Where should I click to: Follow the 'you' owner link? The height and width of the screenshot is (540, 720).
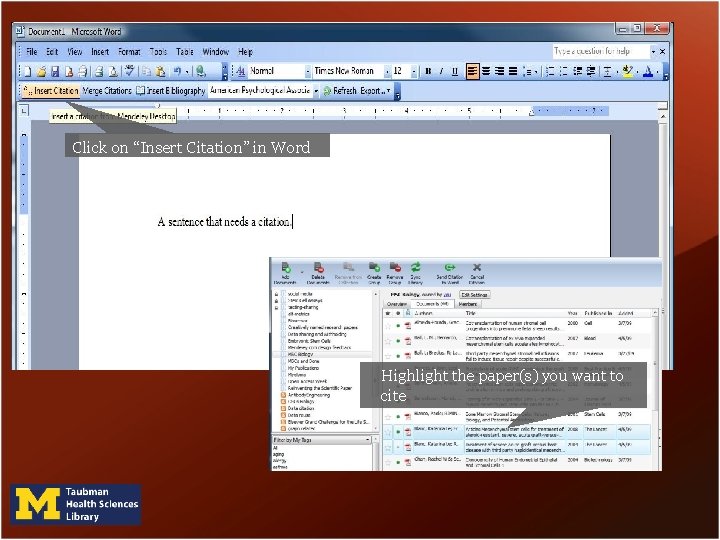pos(447,295)
